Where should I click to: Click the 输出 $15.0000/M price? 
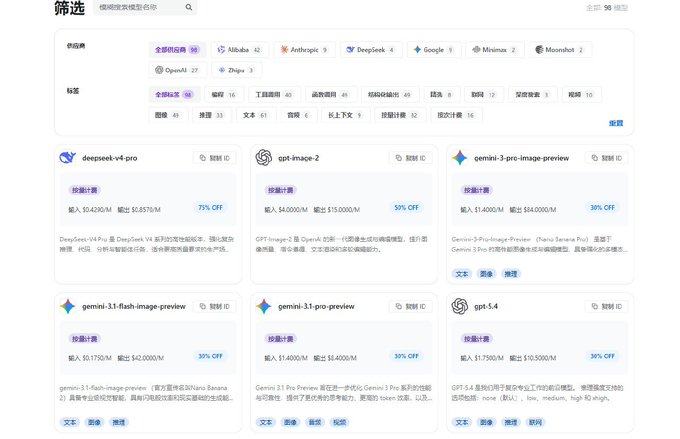[x=337, y=210]
